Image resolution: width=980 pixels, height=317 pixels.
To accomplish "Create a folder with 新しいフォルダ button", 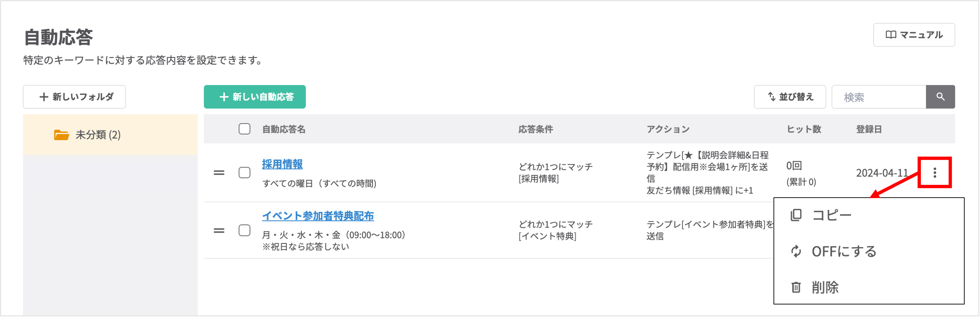I will pyautogui.click(x=74, y=96).
